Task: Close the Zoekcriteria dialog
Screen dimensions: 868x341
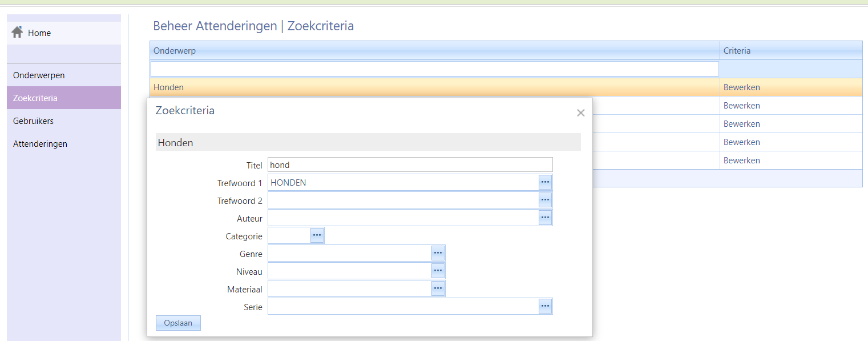Action: tap(580, 113)
